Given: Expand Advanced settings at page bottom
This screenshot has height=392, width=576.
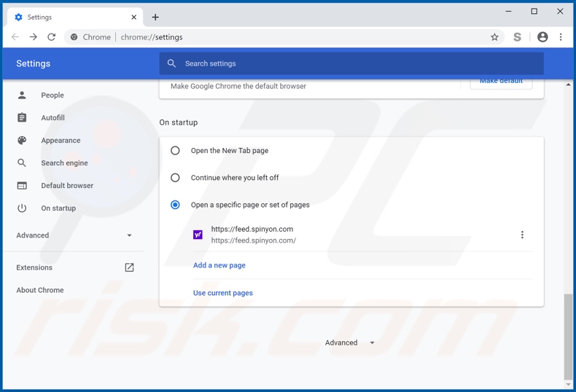Looking at the screenshot, I should pos(349,342).
